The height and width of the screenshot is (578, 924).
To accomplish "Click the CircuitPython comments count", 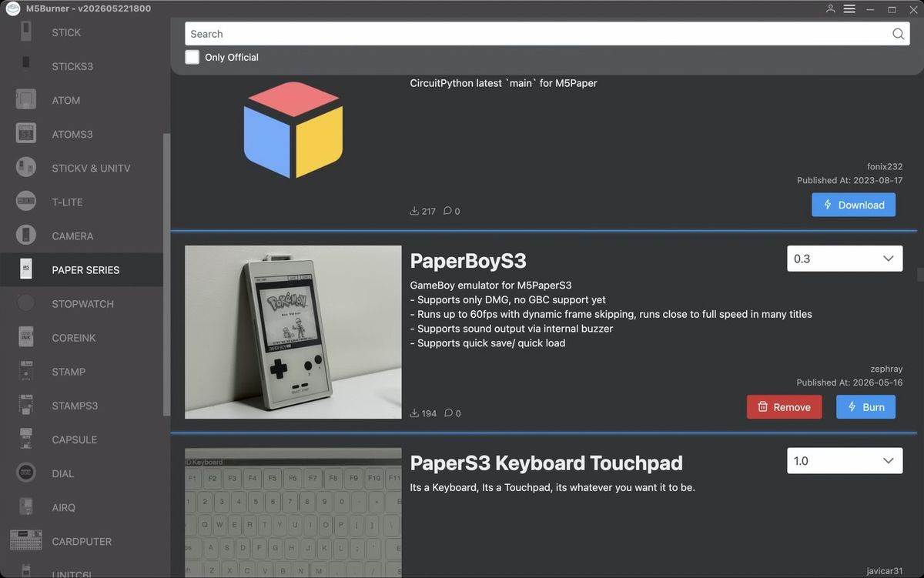I will [452, 211].
